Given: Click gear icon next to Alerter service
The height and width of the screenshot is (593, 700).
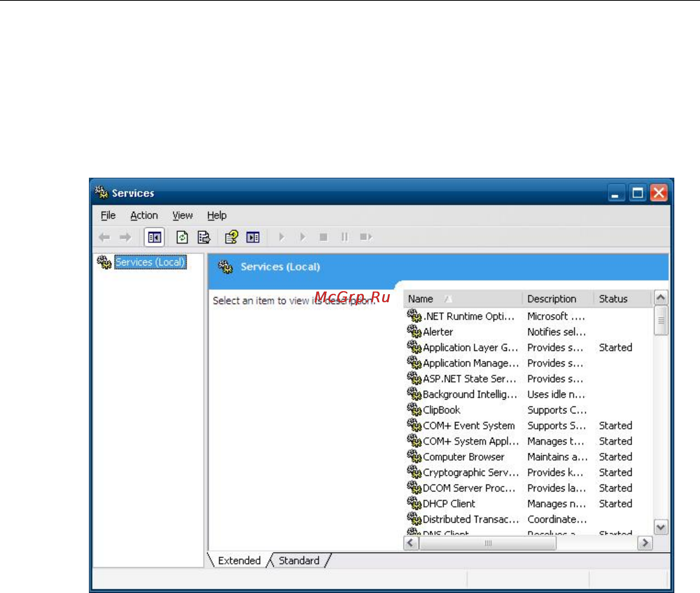Looking at the screenshot, I should 414,331.
